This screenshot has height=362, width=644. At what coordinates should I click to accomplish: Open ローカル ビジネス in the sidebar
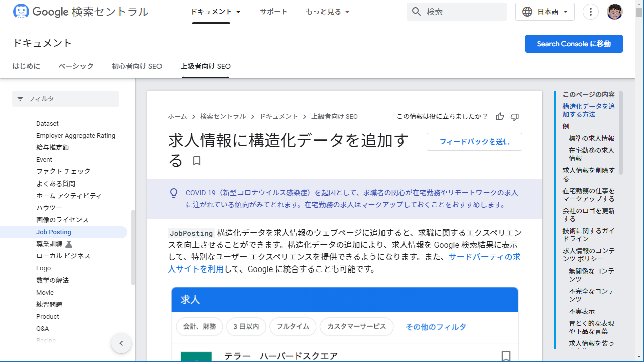coord(63,256)
